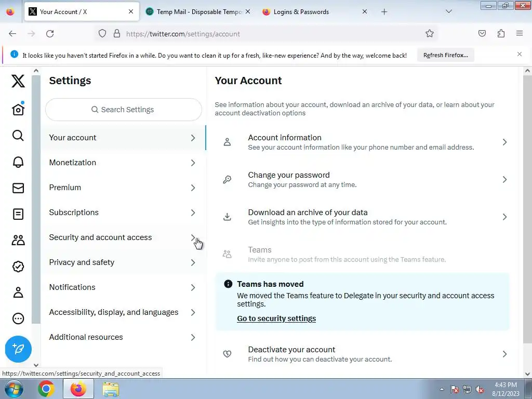Launch Chrome from the taskbar
The width and height of the screenshot is (532, 399).
coord(46,389)
